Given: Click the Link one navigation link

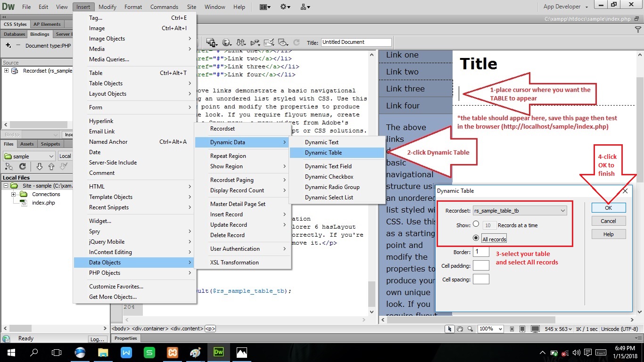Looking at the screenshot, I should tap(402, 55).
